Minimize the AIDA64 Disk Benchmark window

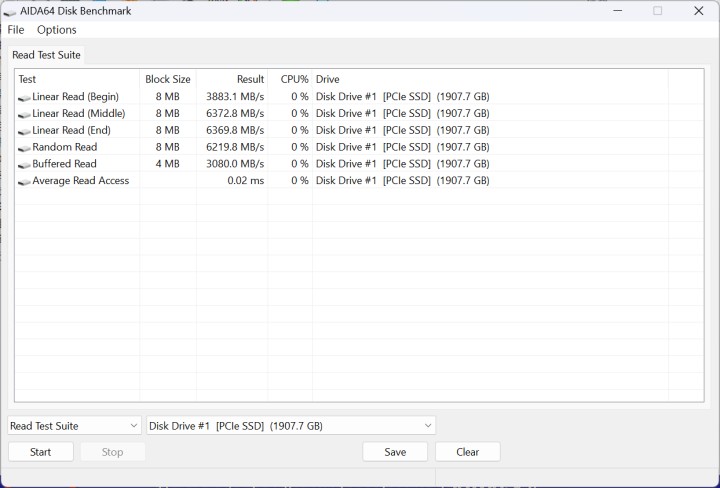point(618,11)
